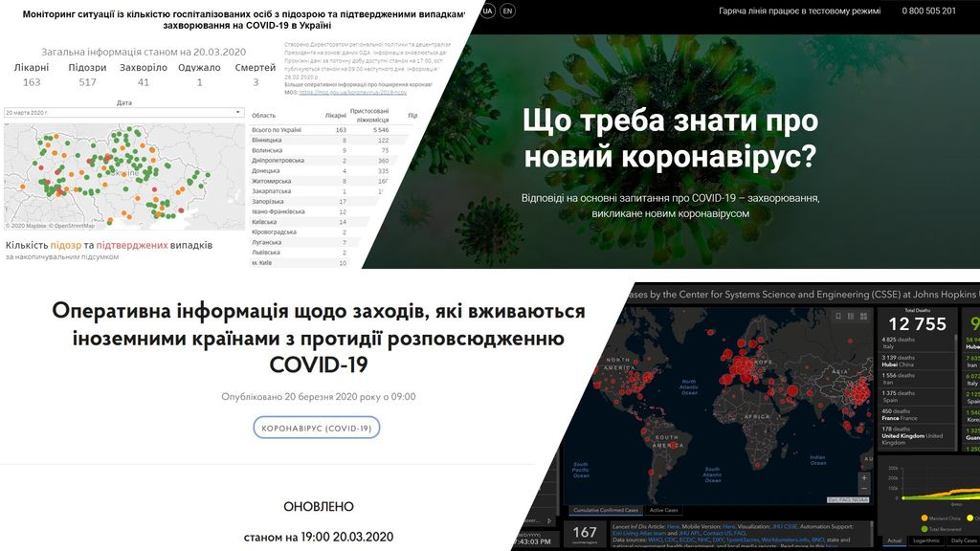This screenshot has width=980, height=551.
Task: Switch site language to EN
Action: [x=507, y=11]
